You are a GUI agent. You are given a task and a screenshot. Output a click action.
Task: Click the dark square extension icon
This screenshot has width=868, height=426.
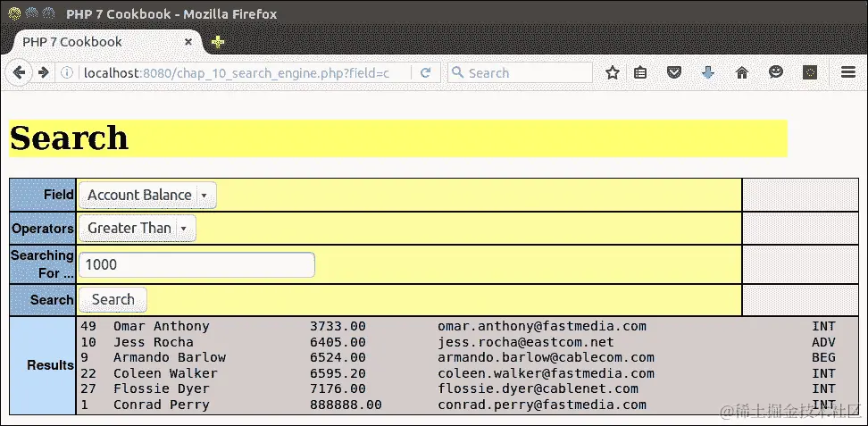(810, 72)
